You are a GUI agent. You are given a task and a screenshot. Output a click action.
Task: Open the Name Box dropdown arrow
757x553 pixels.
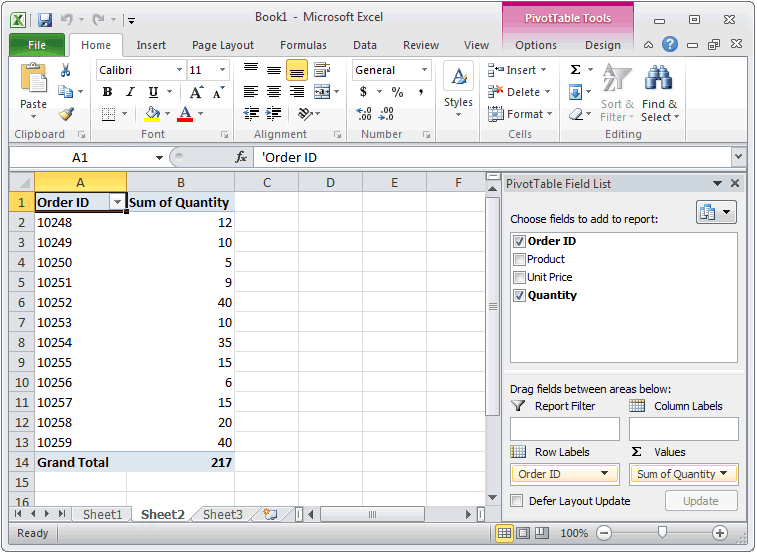coord(159,158)
